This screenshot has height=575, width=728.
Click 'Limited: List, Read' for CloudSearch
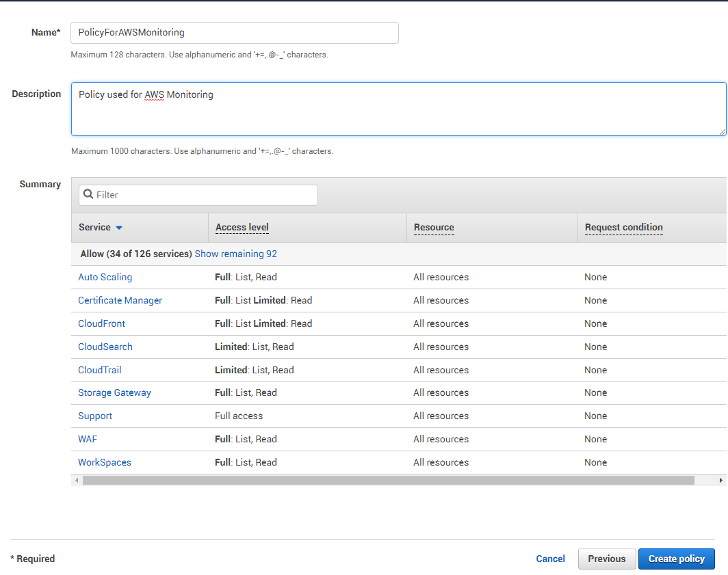click(255, 347)
